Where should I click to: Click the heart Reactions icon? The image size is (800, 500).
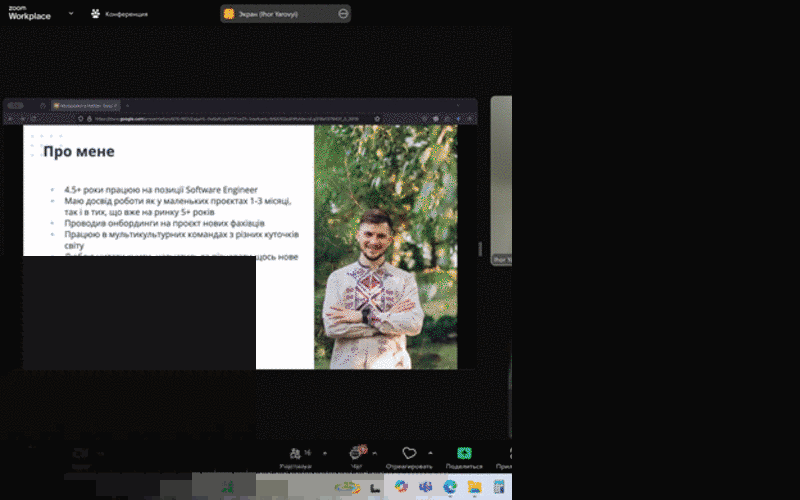[x=409, y=455]
